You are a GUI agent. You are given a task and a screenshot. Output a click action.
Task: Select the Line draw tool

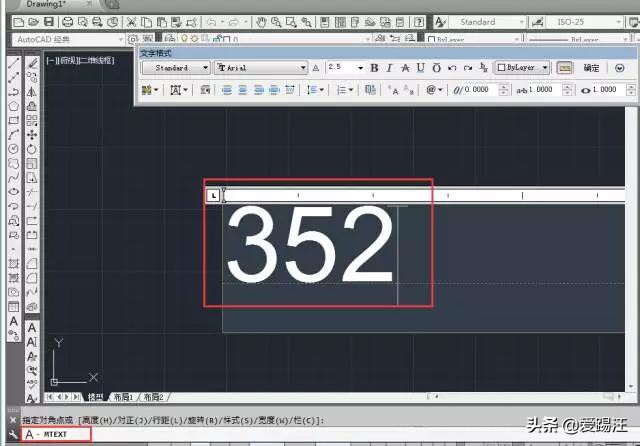click(13, 62)
